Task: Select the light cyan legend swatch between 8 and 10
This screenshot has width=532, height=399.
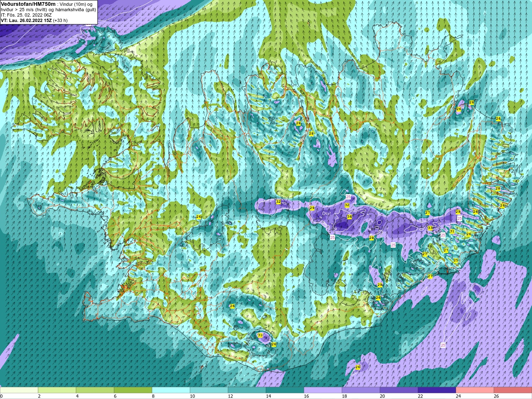Action: 171,390
